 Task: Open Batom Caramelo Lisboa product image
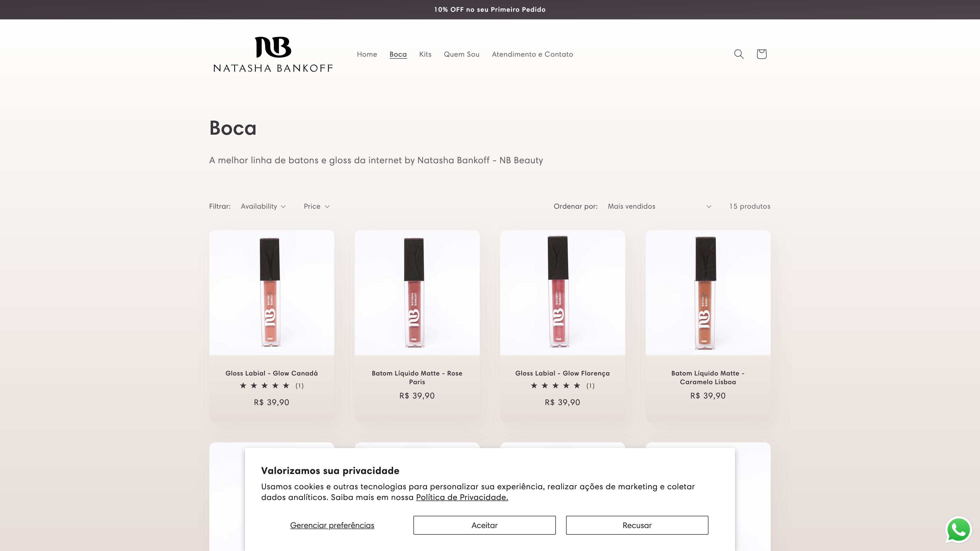(708, 292)
